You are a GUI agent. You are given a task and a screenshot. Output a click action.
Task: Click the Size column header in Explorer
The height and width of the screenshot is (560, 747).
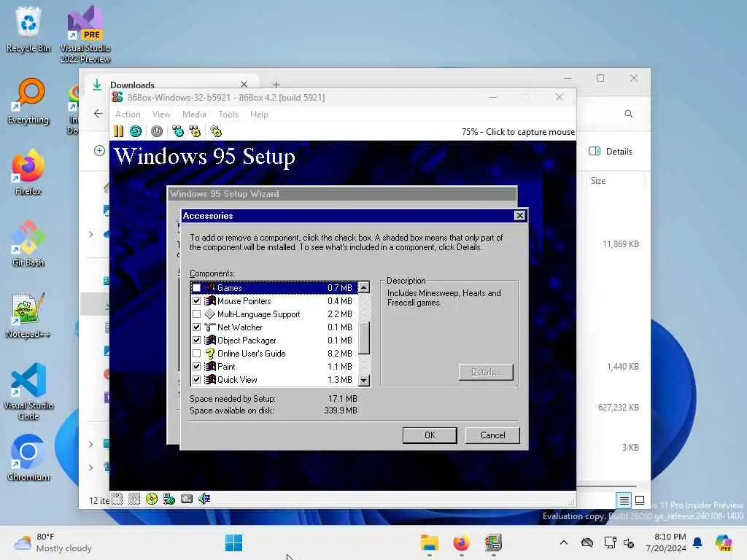(x=614, y=181)
